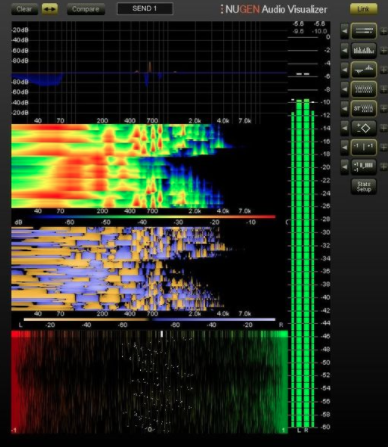Viewport: 388px width, 447px height.
Task: Click the SEND 1 name field
Action: [145, 9]
